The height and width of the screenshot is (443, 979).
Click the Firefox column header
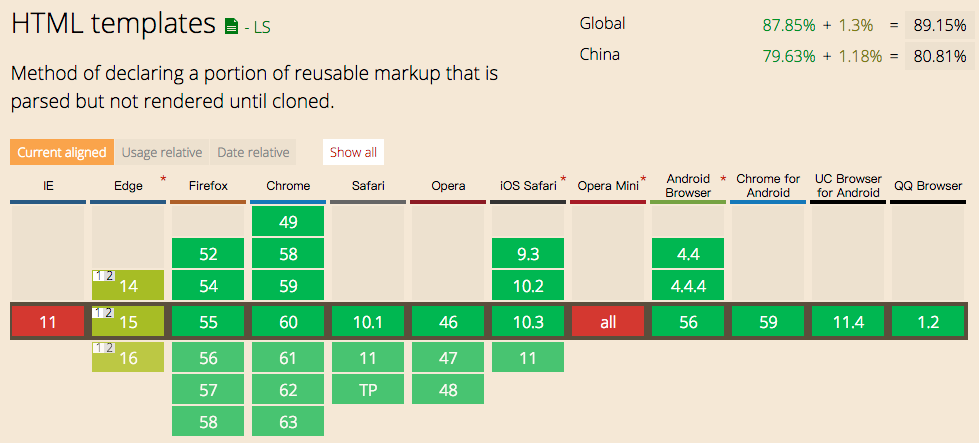tap(208, 186)
